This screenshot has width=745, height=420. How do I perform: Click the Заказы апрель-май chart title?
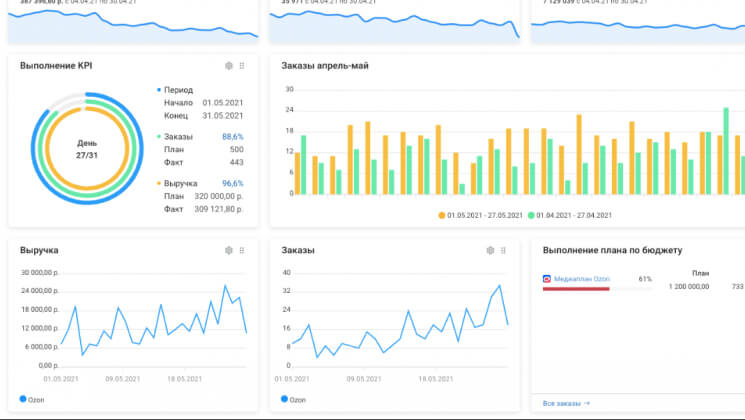point(325,66)
